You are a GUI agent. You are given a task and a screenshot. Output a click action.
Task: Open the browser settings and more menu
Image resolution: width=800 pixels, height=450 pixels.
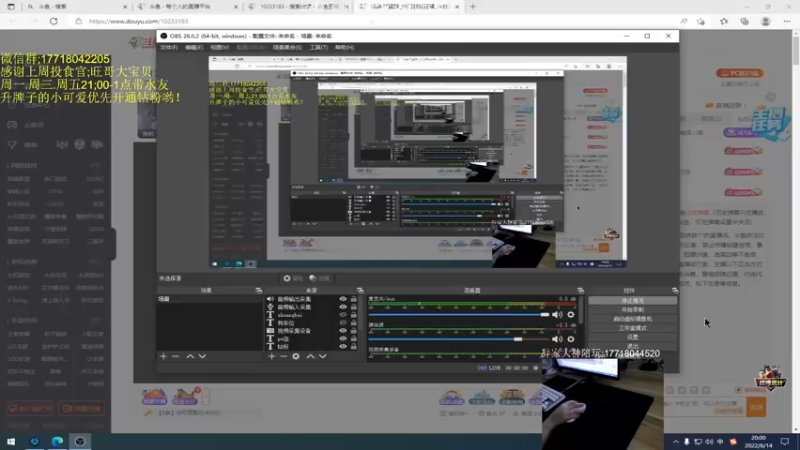tap(787, 21)
